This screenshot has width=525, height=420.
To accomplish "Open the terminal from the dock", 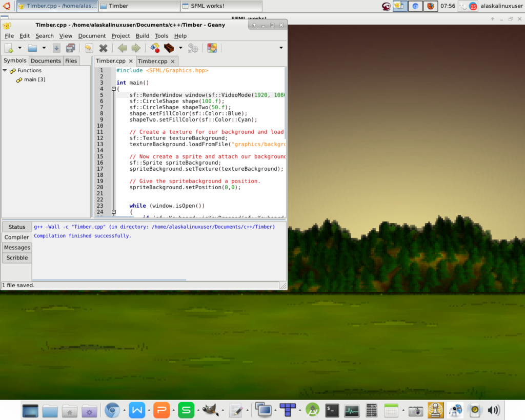I will [333, 410].
